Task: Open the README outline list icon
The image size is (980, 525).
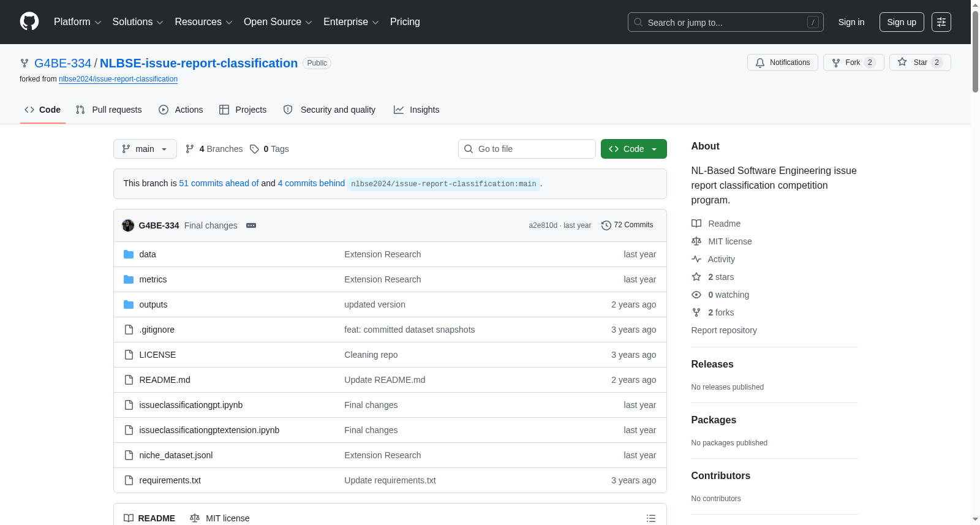Action: (x=651, y=518)
